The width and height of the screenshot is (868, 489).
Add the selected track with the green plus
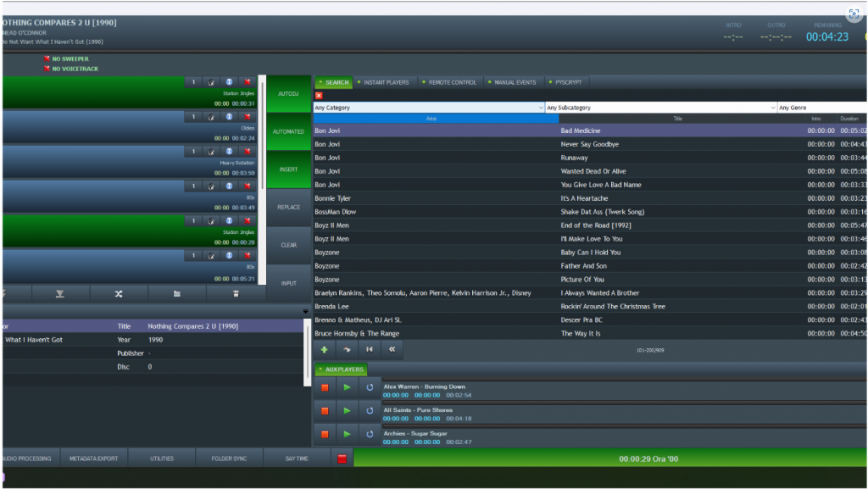tap(325, 350)
